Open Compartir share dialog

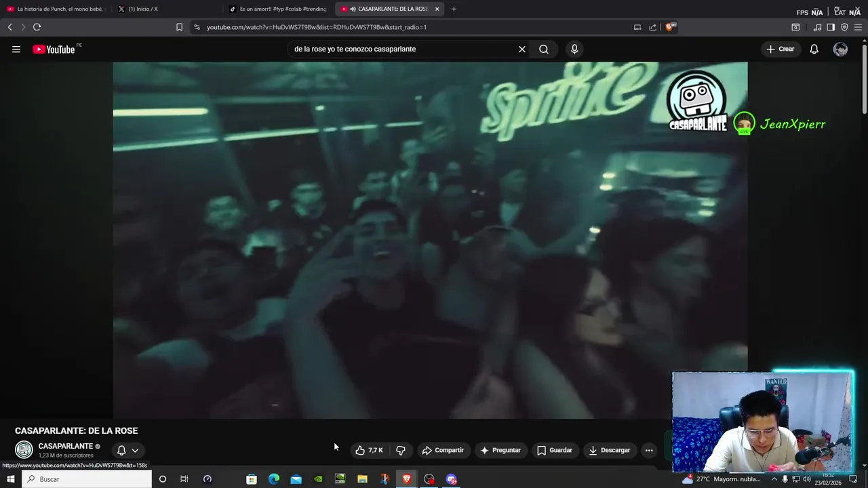[x=443, y=450]
